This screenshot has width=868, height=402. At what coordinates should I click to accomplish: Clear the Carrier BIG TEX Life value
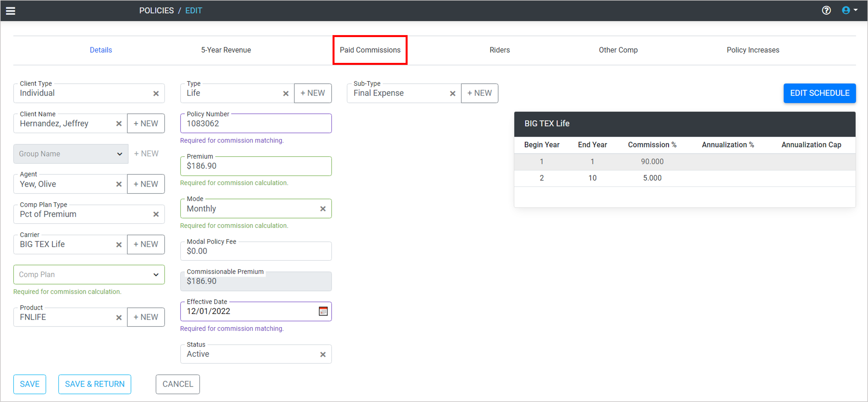coord(119,244)
